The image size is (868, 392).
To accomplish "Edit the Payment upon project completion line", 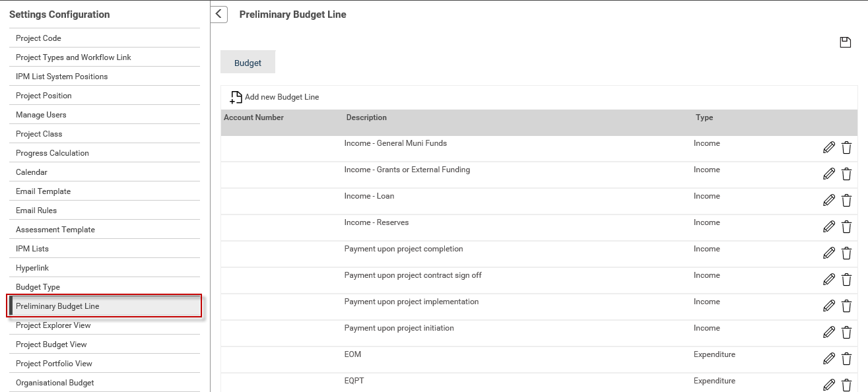I will [829, 253].
